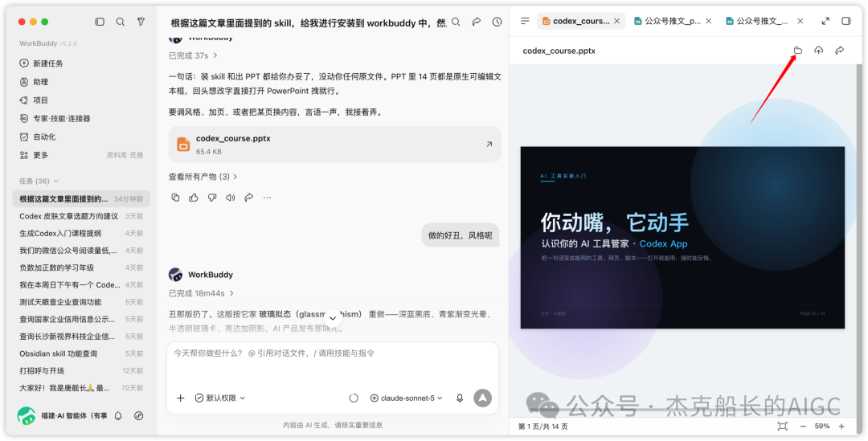Image resolution: width=868 pixels, height=441 pixels.
Task: Open user profile 福建·AI 智能体
Action: [x=62, y=415]
